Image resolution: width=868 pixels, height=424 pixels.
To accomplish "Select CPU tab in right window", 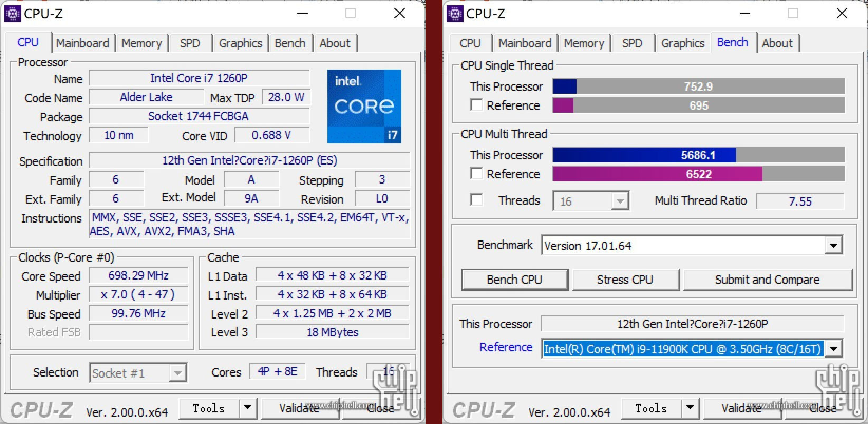I will click(x=470, y=43).
